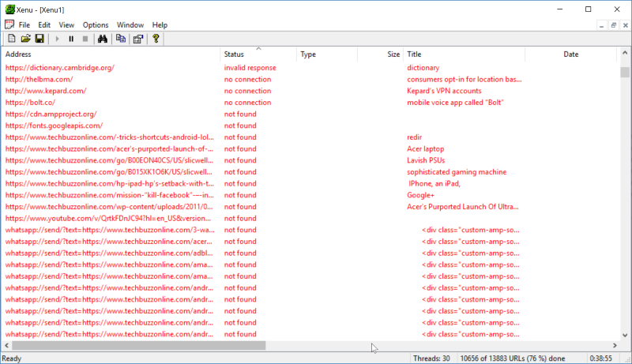This screenshot has width=632, height=364.
Task: Click the elapsed time 0:38:55
Action: tap(600, 358)
